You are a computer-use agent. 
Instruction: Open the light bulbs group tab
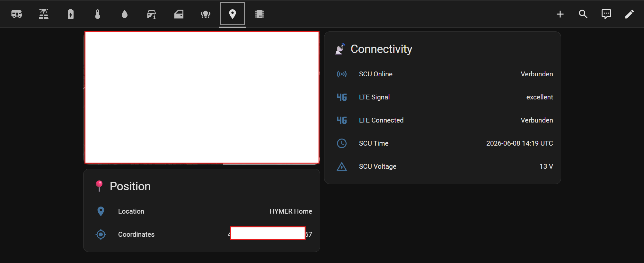(x=206, y=14)
